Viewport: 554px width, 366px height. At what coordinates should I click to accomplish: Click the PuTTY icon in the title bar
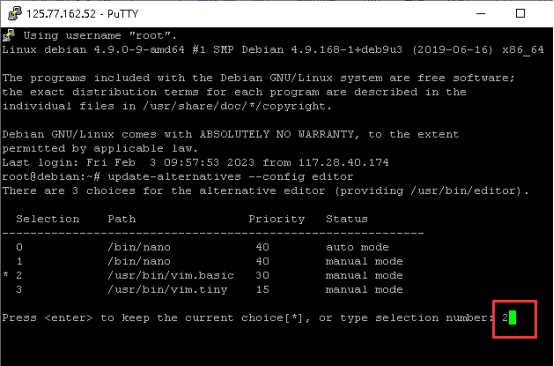(14, 13)
